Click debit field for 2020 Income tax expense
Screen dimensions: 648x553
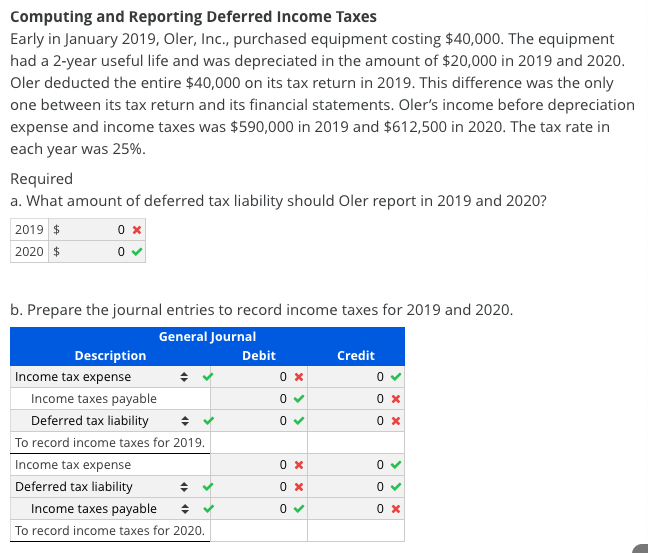tap(259, 465)
